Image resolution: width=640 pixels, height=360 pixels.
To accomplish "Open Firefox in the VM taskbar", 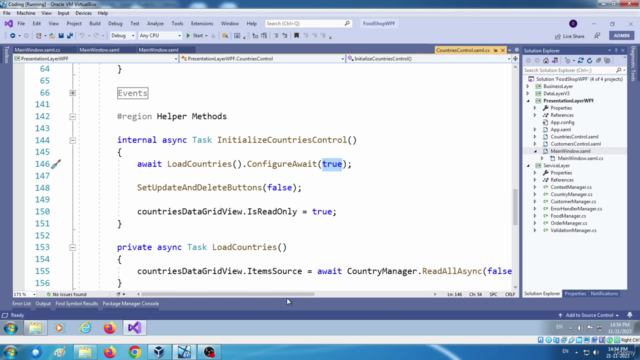I will click(x=110, y=328).
